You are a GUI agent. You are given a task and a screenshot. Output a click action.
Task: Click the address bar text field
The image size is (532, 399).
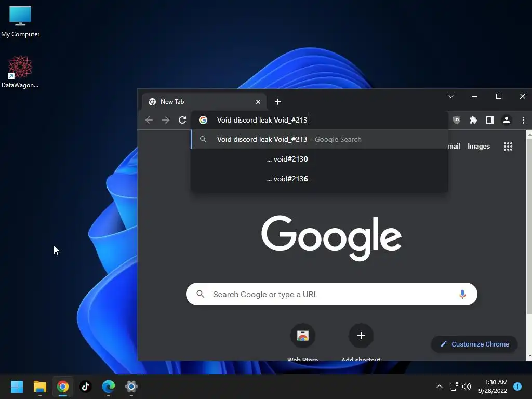(x=319, y=120)
